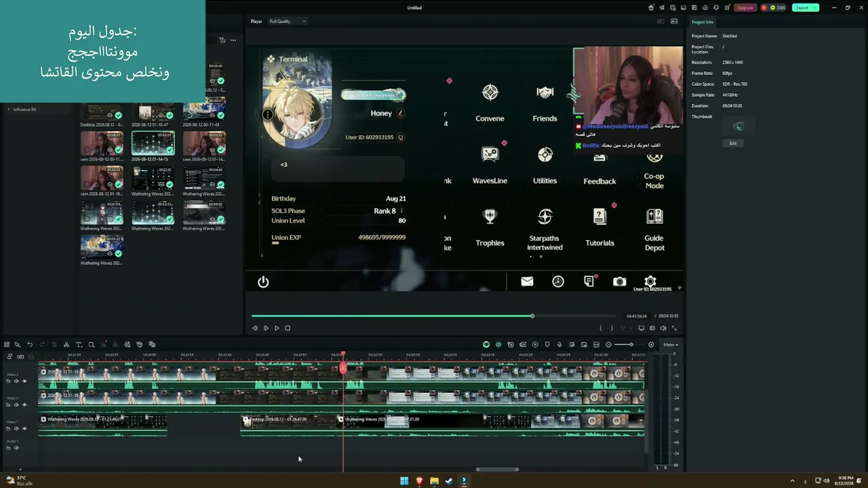
Task: Open the Windows Start menu
Action: [404, 481]
